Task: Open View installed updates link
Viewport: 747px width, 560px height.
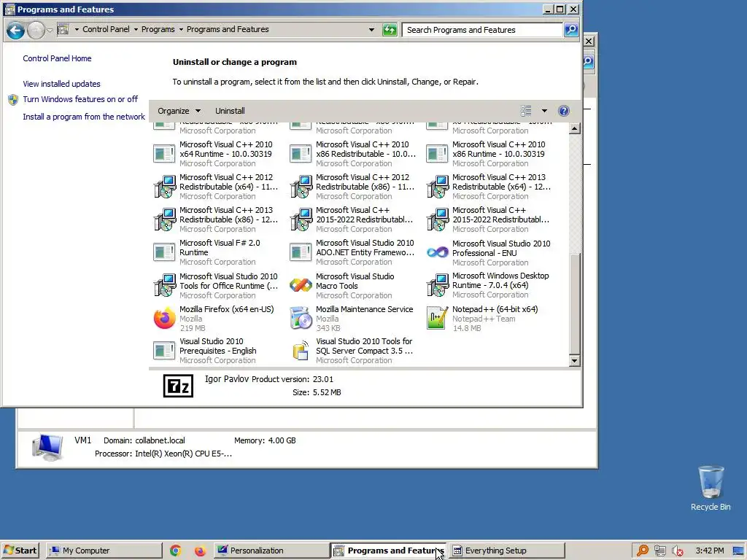Action: click(x=61, y=84)
